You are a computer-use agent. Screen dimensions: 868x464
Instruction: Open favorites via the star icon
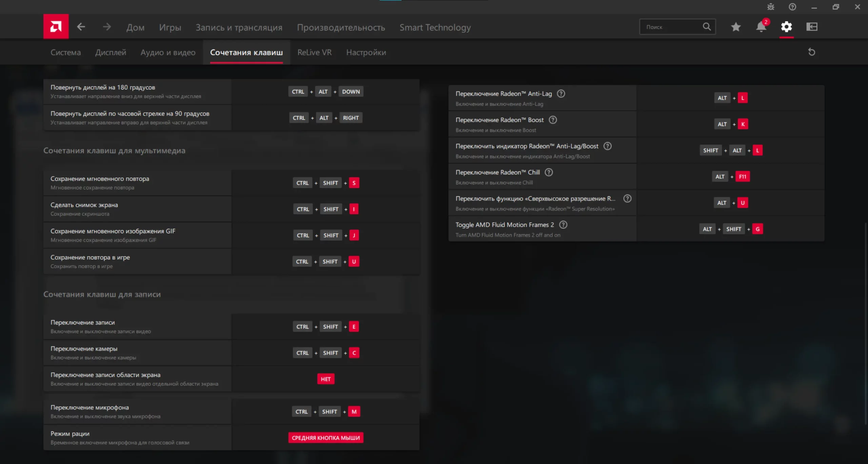click(x=735, y=27)
